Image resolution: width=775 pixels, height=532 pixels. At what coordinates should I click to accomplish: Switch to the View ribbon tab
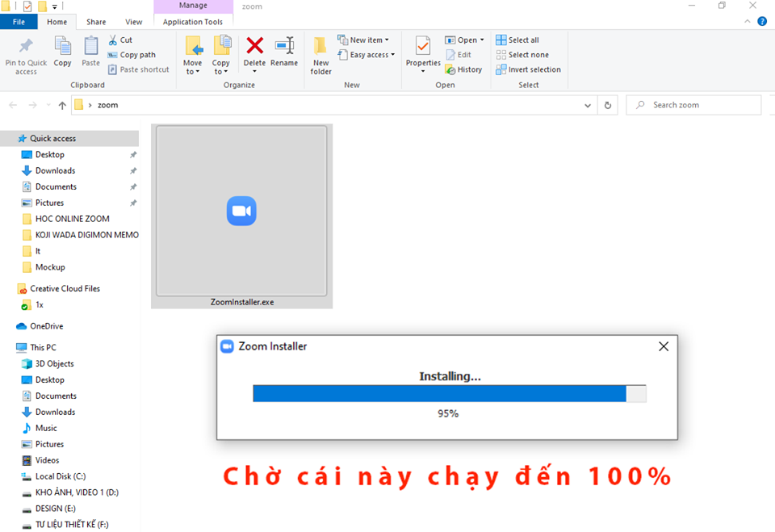point(133,22)
